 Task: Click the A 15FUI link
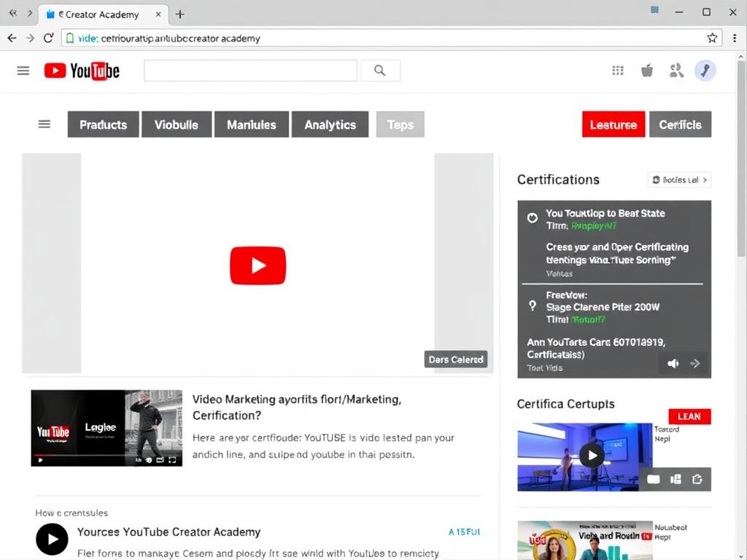click(x=464, y=532)
